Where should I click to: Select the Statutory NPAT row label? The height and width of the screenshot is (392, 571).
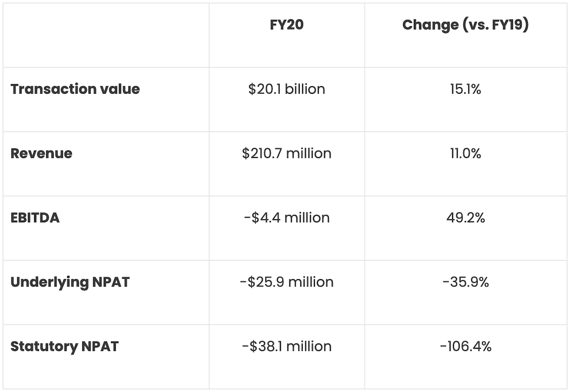click(x=64, y=346)
